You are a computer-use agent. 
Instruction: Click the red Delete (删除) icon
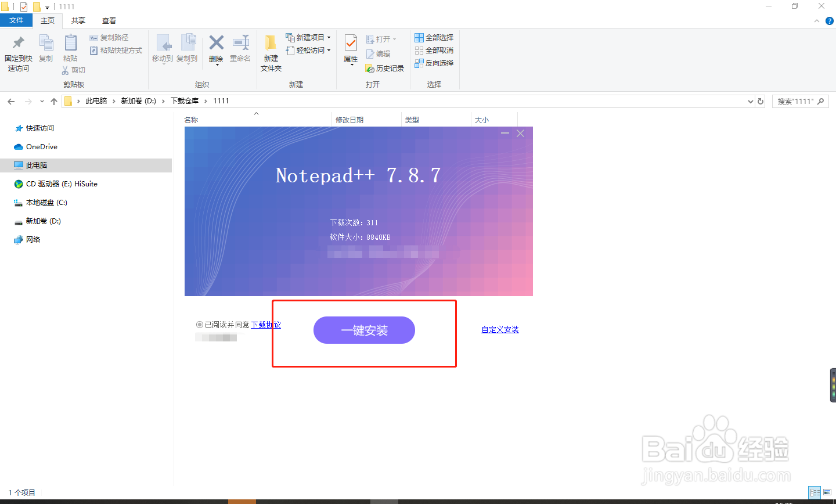[217, 42]
